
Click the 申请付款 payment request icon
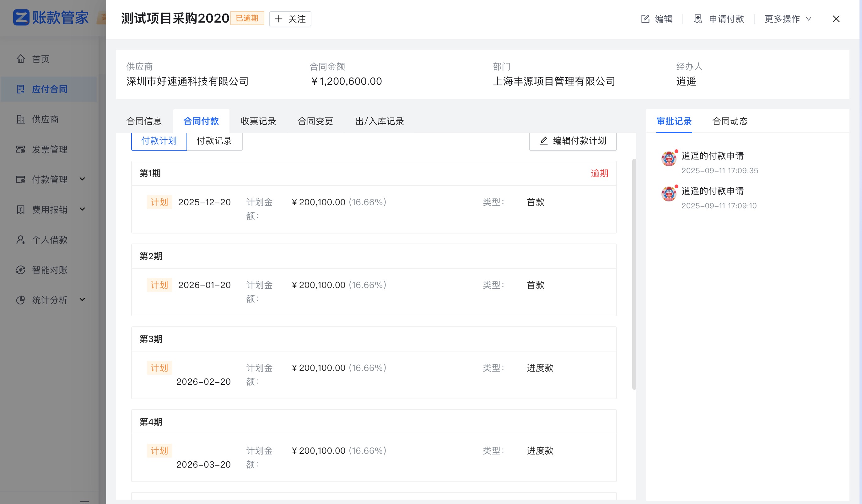[698, 19]
